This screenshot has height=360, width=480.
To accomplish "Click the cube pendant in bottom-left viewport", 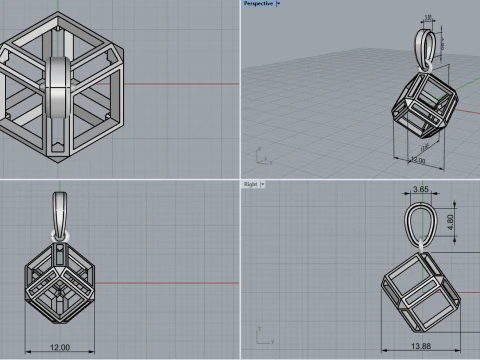I will [x=60, y=283].
